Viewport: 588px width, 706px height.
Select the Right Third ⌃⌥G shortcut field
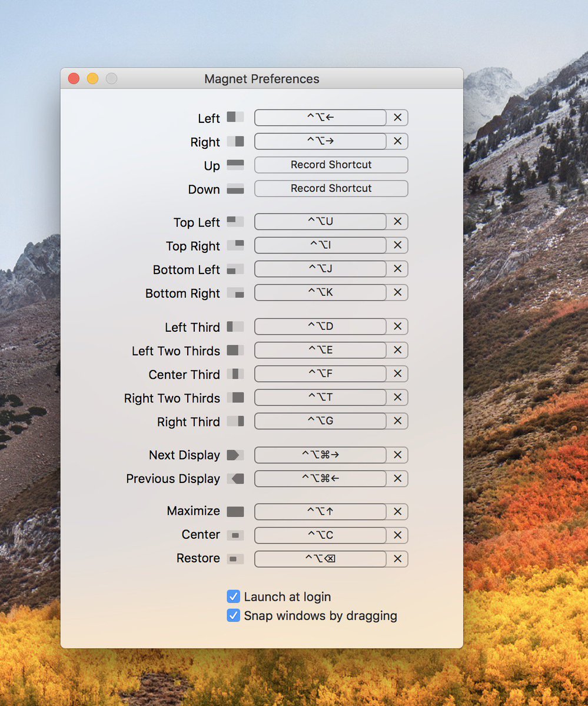(321, 421)
